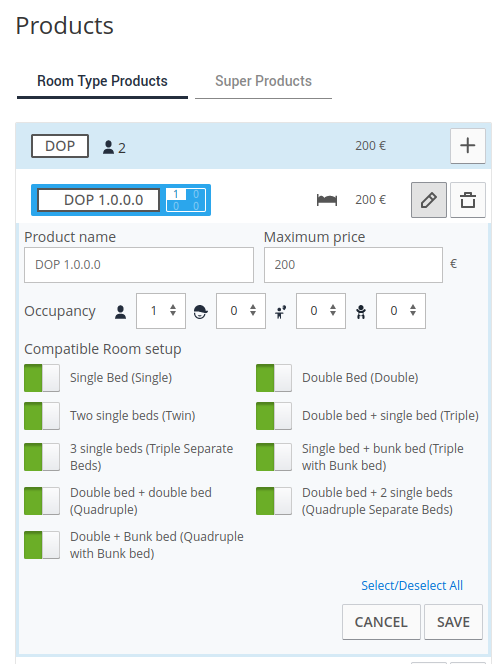This screenshot has width=502, height=664.
Task: Click the plus icon on DOP row
Action: [x=467, y=146]
